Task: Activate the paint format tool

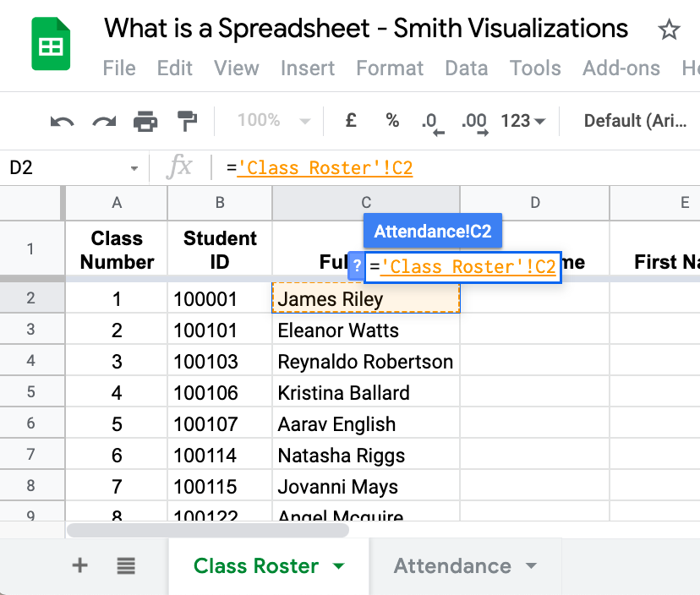Action: click(x=187, y=121)
